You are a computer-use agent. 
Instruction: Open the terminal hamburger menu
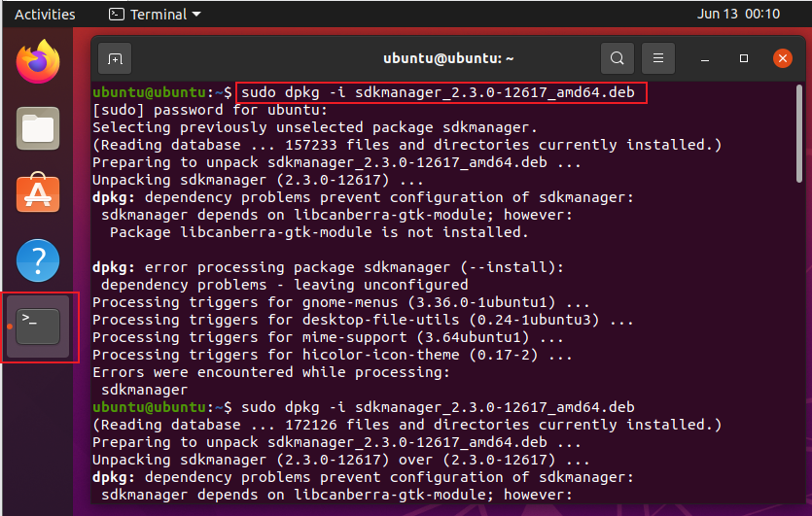coord(657,58)
